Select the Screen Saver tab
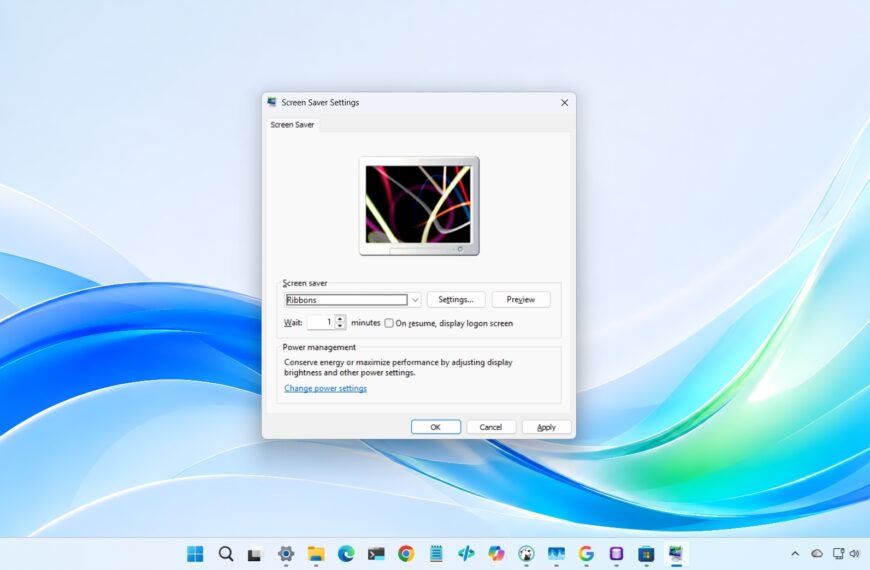Image resolution: width=870 pixels, height=570 pixels. pos(292,125)
